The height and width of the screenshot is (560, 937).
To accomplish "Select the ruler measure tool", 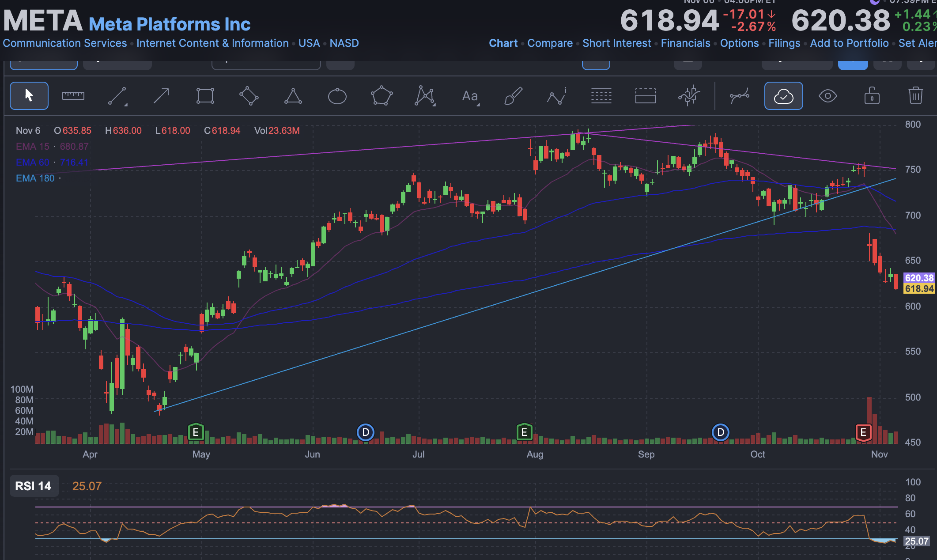I will coord(73,95).
